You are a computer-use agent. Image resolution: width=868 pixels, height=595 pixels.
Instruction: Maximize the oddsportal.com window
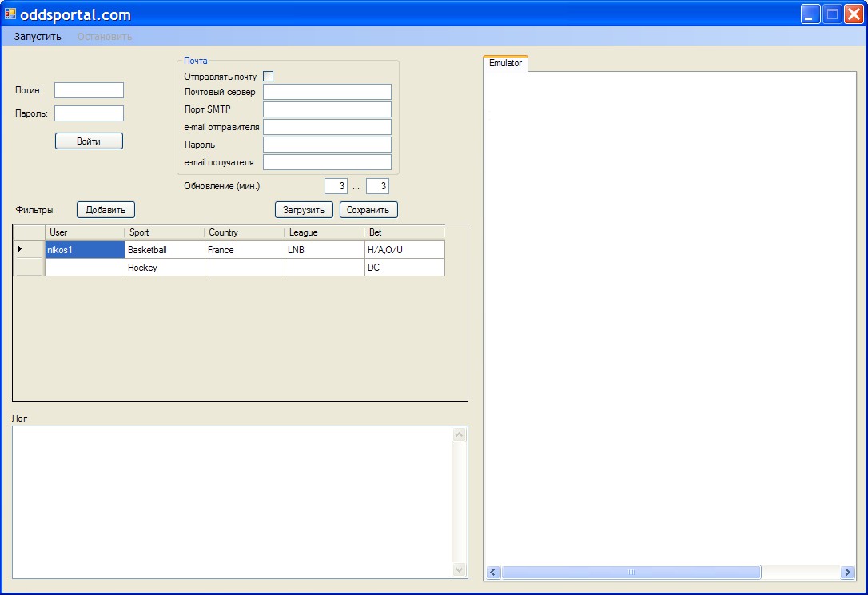(832, 14)
